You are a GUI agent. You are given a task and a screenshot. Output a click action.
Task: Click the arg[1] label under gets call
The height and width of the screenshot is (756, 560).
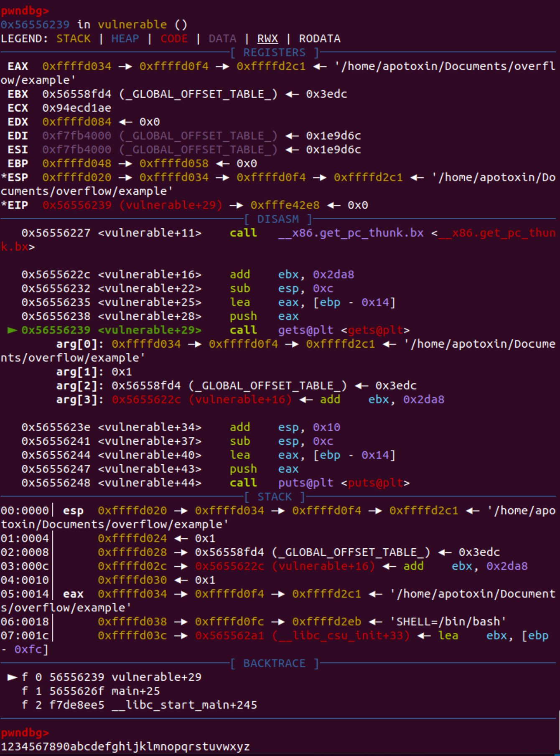click(79, 372)
